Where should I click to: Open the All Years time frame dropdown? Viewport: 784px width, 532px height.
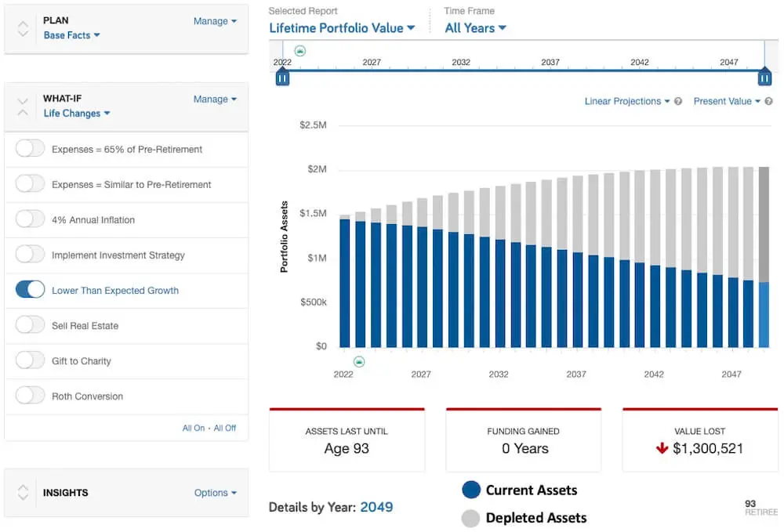click(475, 28)
